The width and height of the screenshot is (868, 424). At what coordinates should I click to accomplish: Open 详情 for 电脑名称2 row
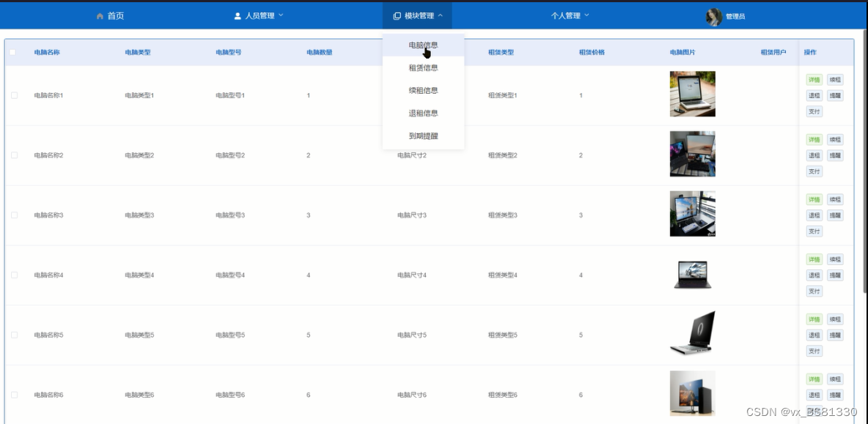(x=814, y=139)
